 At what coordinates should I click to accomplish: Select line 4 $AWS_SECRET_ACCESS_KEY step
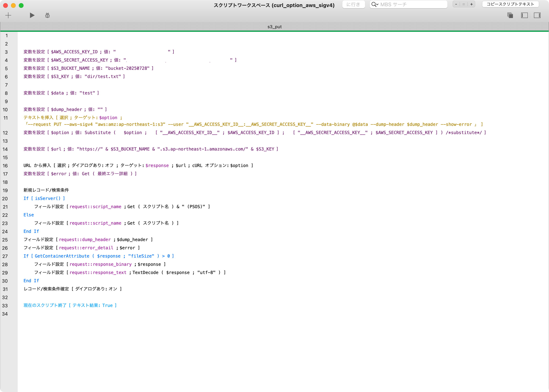[x=130, y=60]
